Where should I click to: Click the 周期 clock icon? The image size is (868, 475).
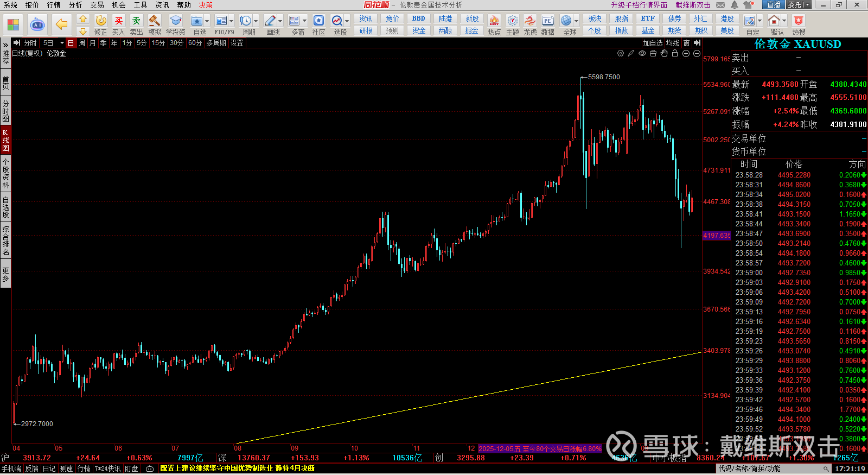tap(246, 21)
